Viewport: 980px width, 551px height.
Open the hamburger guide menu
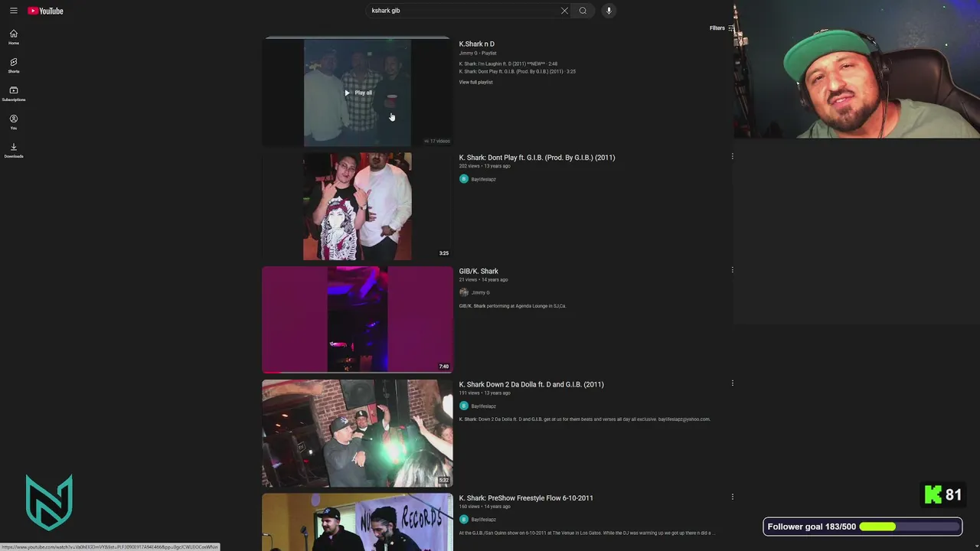[13, 11]
